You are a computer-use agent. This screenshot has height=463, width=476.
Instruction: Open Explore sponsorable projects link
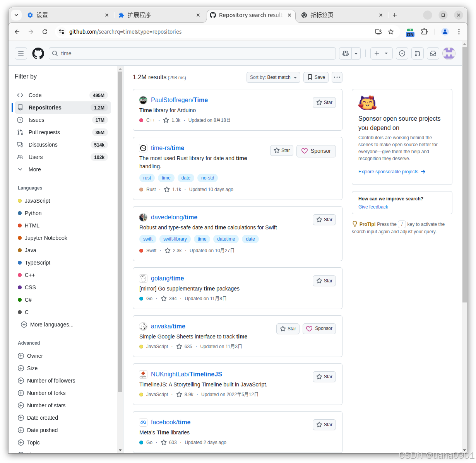pos(392,172)
